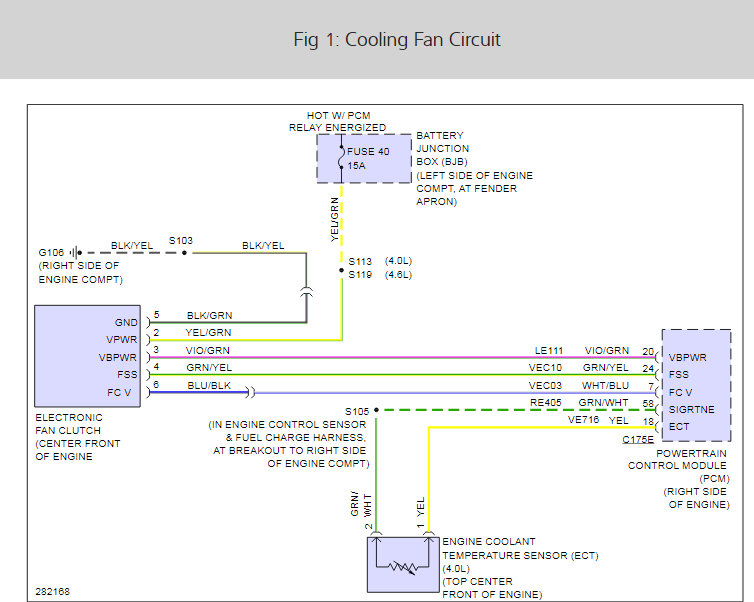Image resolution: width=754 pixels, height=602 pixels.
Task: Select the BLU/BLK wire label on pin 6
Action: pyautogui.click(x=209, y=385)
